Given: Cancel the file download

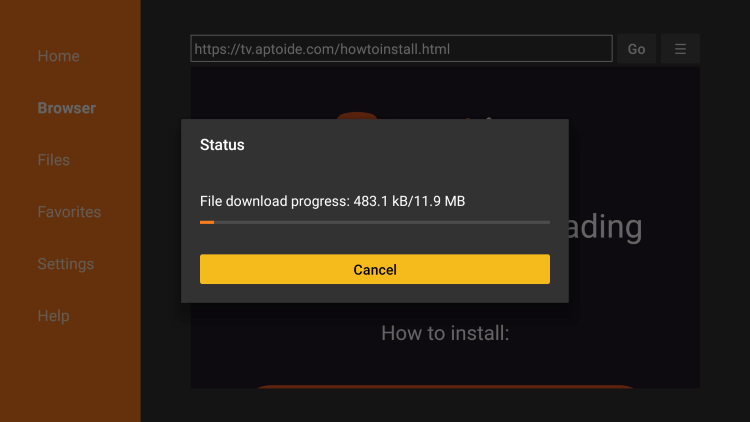Looking at the screenshot, I should (375, 269).
